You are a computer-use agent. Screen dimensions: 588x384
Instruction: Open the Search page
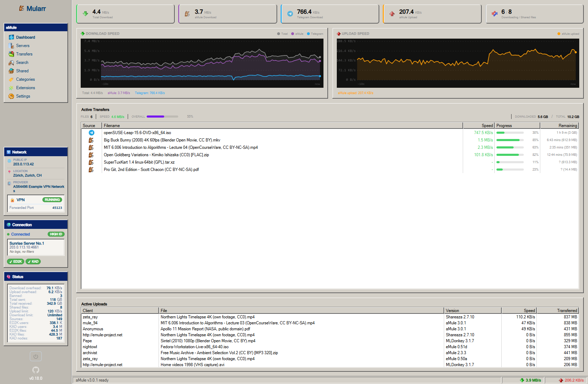(22, 62)
